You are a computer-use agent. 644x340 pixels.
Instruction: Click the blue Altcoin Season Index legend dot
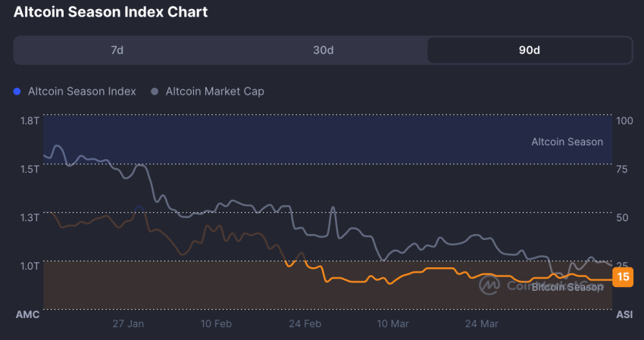coord(17,92)
